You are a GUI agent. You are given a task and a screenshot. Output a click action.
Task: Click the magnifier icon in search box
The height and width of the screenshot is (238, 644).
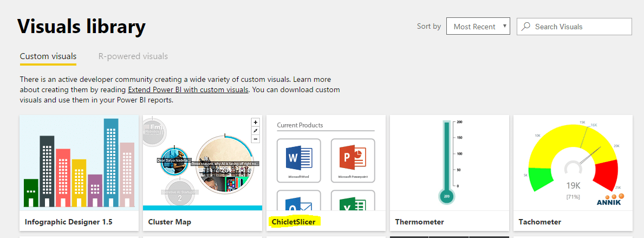point(526,27)
